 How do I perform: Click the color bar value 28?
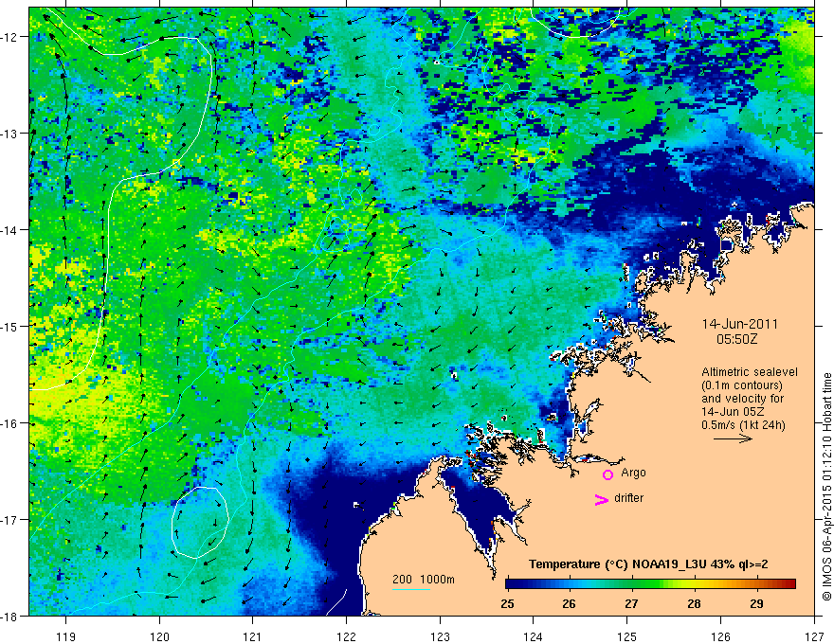coord(694,603)
